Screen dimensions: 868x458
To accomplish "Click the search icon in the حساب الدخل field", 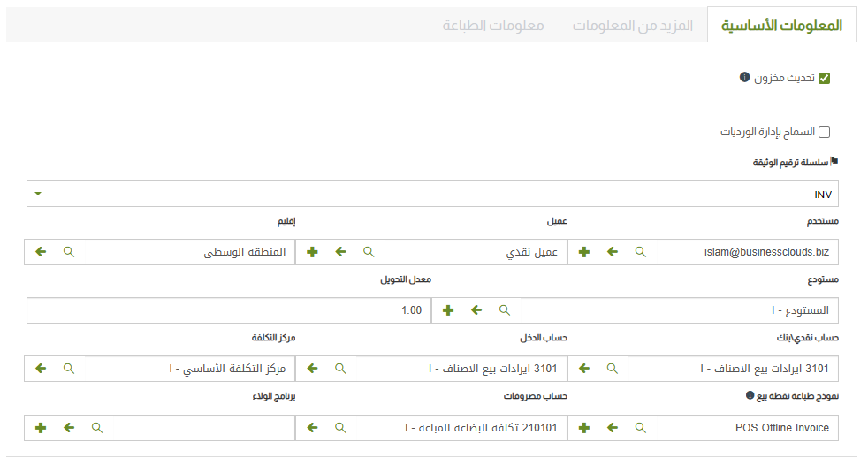I will [x=340, y=369].
